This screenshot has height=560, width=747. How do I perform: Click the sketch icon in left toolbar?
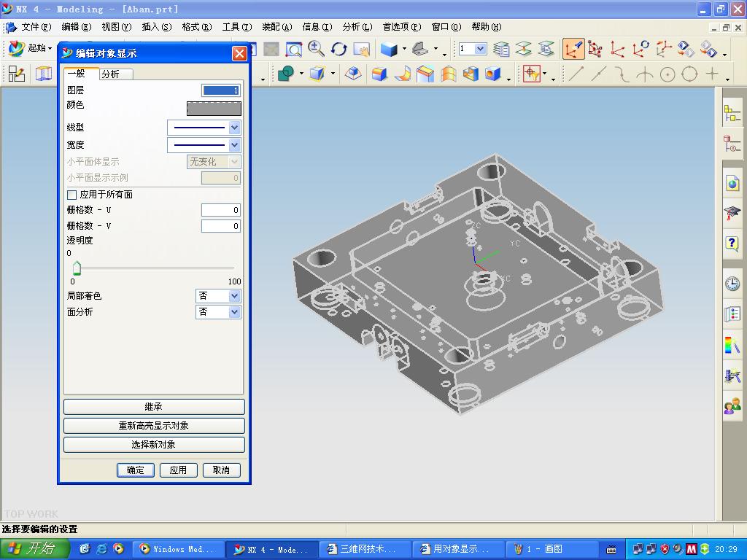pos(17,74)
